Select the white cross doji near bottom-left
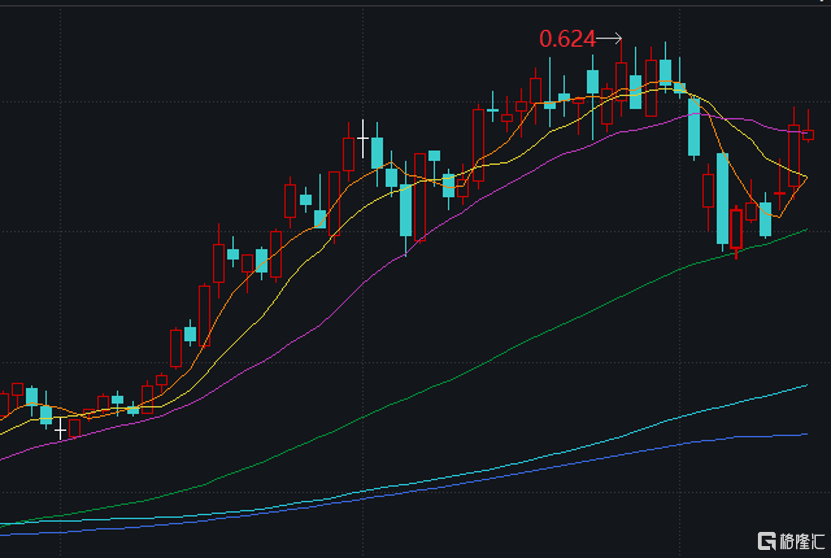This screenshot has height=558, width=832. click(x=60, y=429)
